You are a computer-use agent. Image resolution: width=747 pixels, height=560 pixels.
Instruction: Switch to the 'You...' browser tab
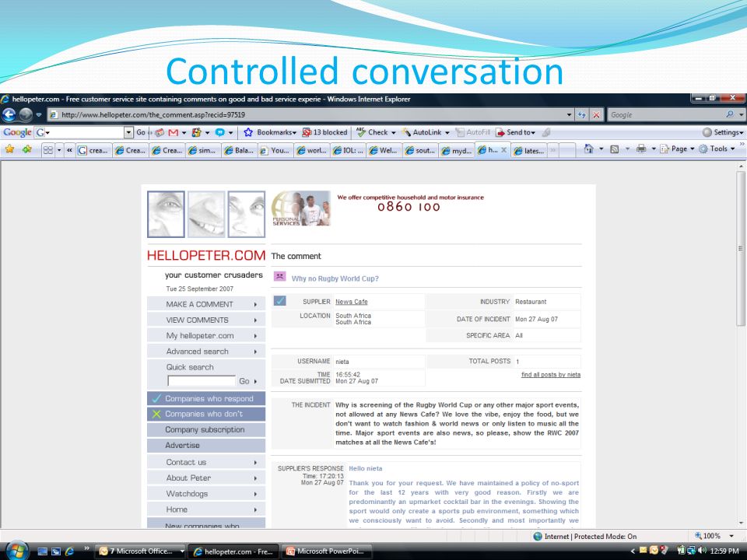(275, 150)
